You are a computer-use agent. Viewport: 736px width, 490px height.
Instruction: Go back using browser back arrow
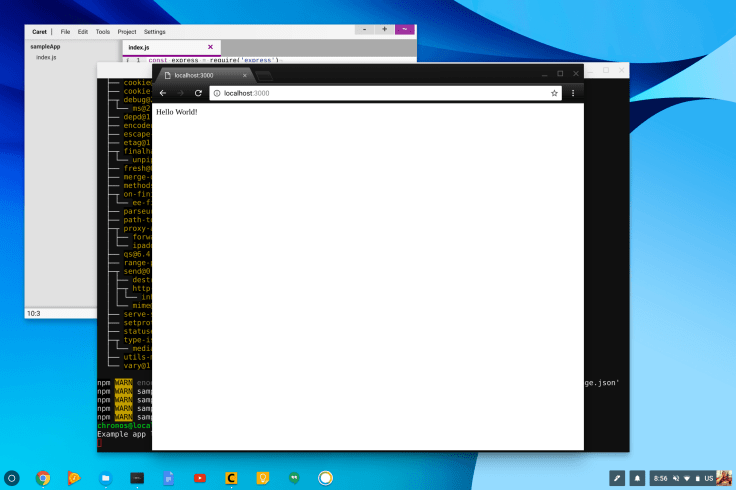tap(163, 93)
